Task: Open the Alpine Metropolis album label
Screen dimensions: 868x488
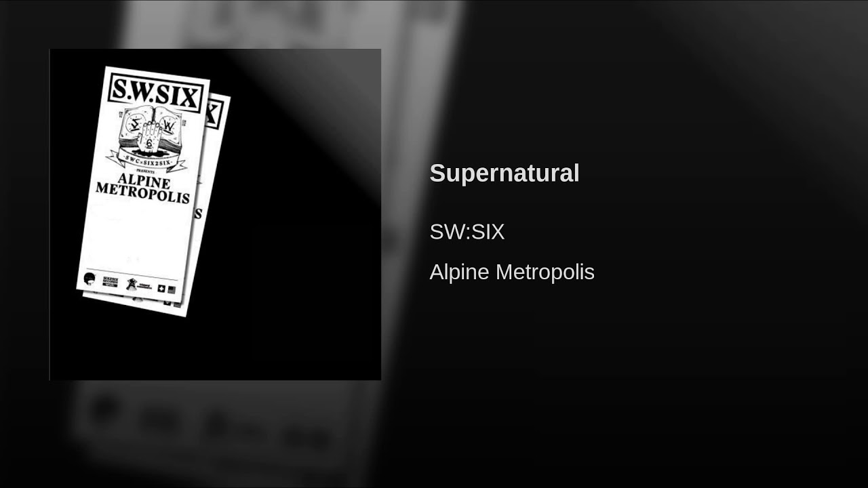Action: pyautogui.click(x=512, y=272)
